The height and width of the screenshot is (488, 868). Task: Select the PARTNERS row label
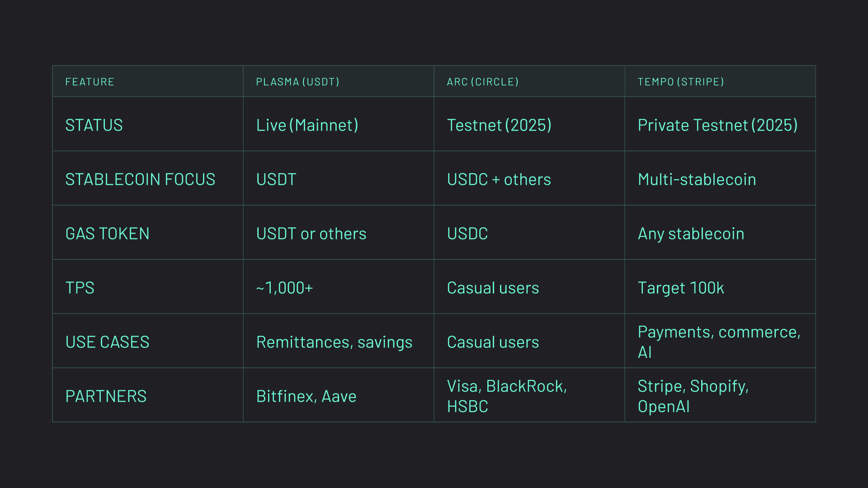pyautogui.click(x=106, y=396)
